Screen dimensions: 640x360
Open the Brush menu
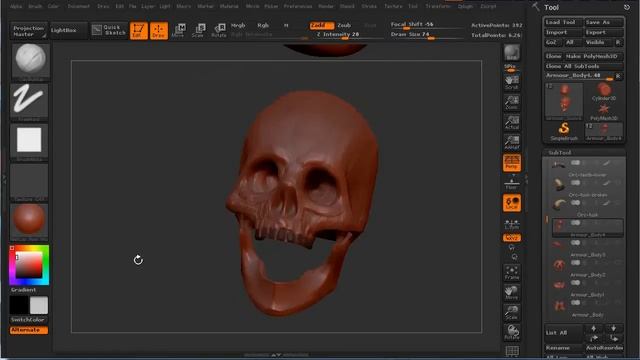[x=35, y=6]
